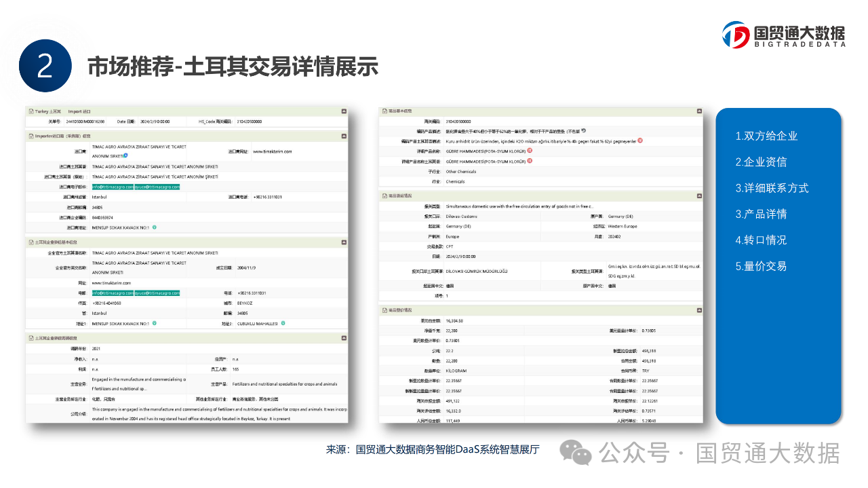This screenshot has height=488, width=868.
Task: Click RMB total amount 117,449
Action: [x=453, y=421]
